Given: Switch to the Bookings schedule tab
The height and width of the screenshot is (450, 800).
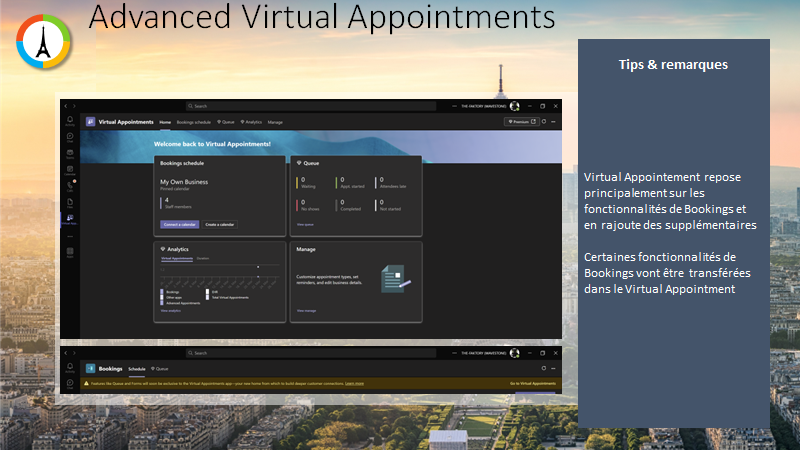Looking at the screenshot, I should pyautogui.click(x=193, y=122).
